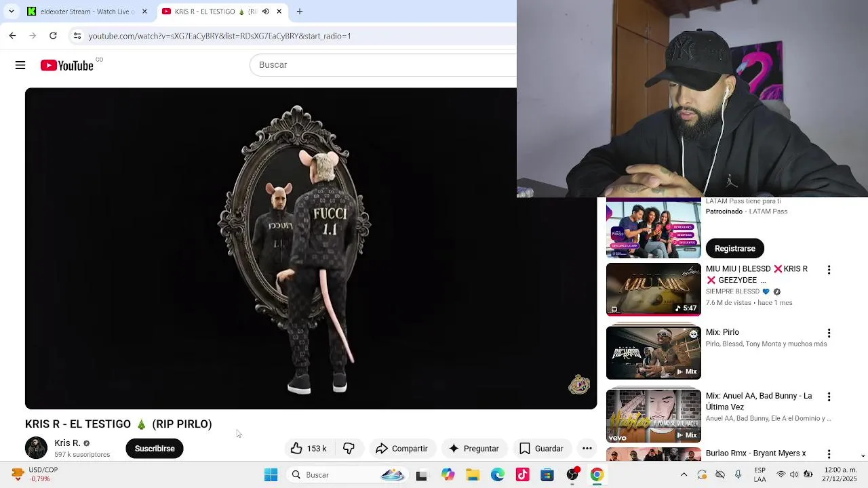Open Microsoft Store from the taskbar
868x488 pixels.
(x=547, y=474)
